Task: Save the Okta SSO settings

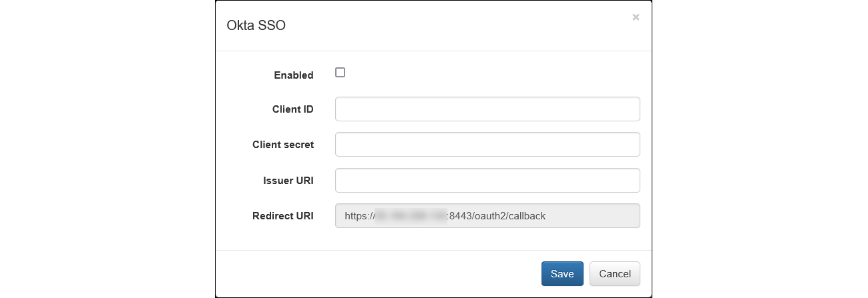Action: point(562,274)
